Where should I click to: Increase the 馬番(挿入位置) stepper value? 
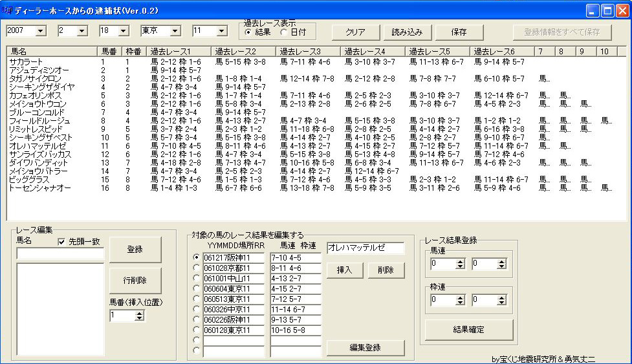[140, 313]
